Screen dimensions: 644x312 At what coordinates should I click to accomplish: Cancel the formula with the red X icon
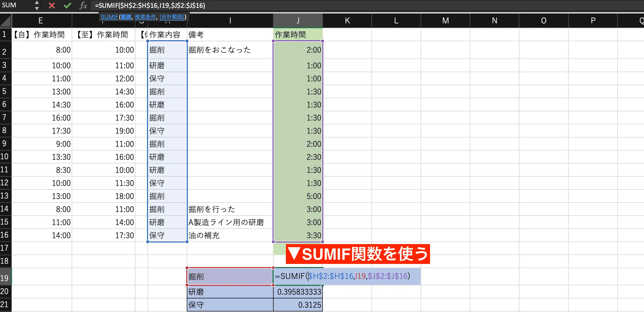(52, 5)
